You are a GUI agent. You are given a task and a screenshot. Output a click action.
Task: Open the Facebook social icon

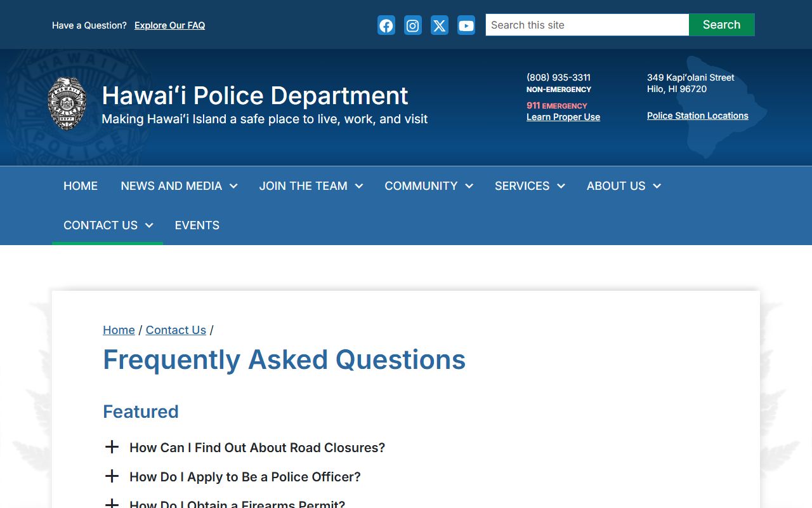coord(386,25)
